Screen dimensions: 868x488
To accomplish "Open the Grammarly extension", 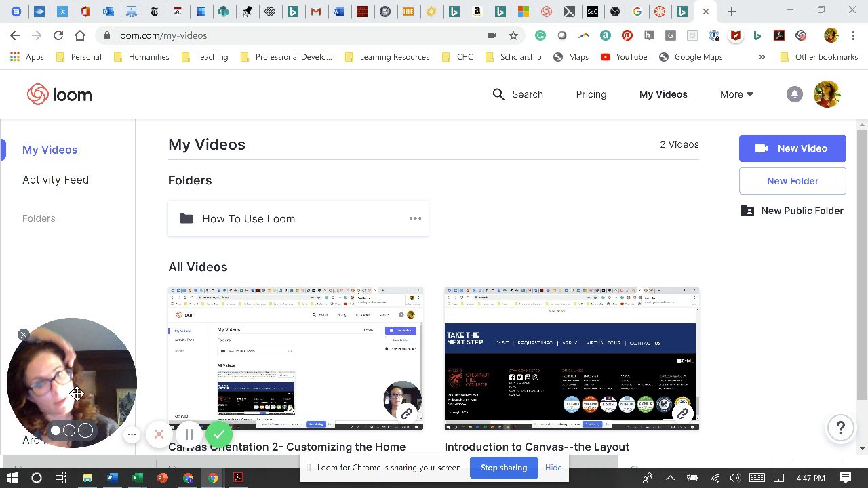I will coord(540,35).
